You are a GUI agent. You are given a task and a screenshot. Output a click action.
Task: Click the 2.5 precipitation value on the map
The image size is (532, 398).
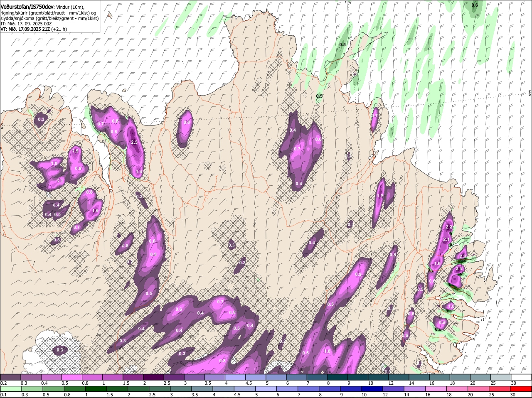pos(134,142)
